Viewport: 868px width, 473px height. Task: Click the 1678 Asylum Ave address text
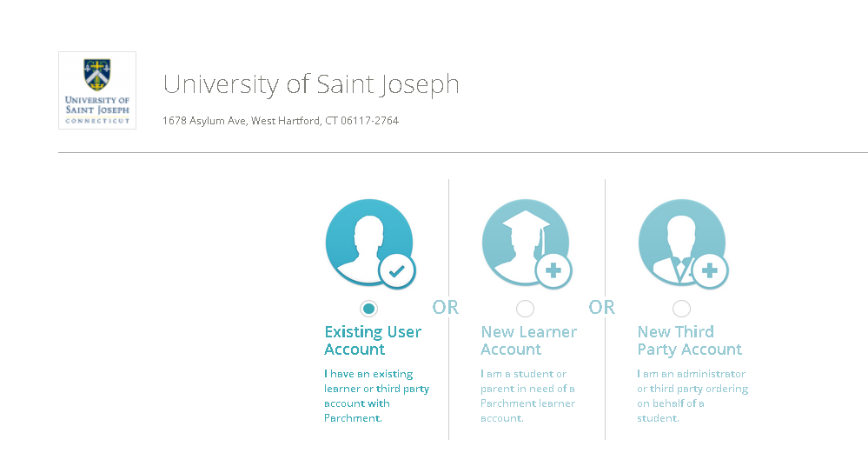coord(280,121)
